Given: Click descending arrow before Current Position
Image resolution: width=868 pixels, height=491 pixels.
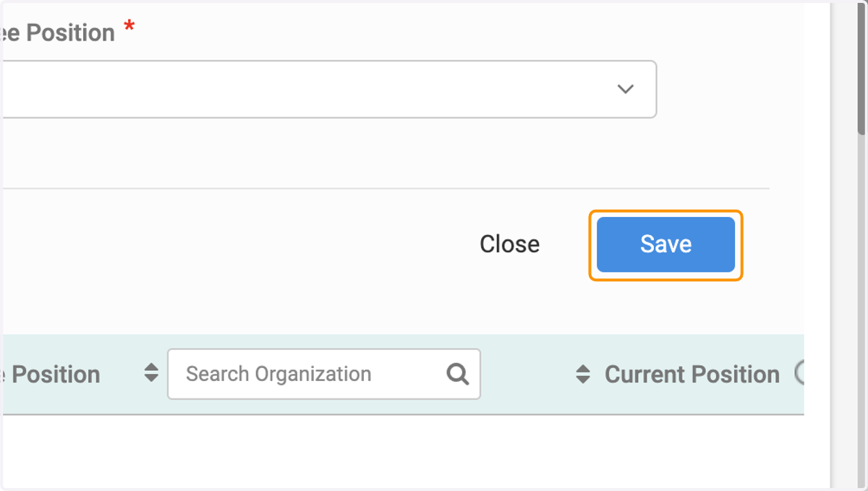Looking at the screenshot, I should coord(583,380).
